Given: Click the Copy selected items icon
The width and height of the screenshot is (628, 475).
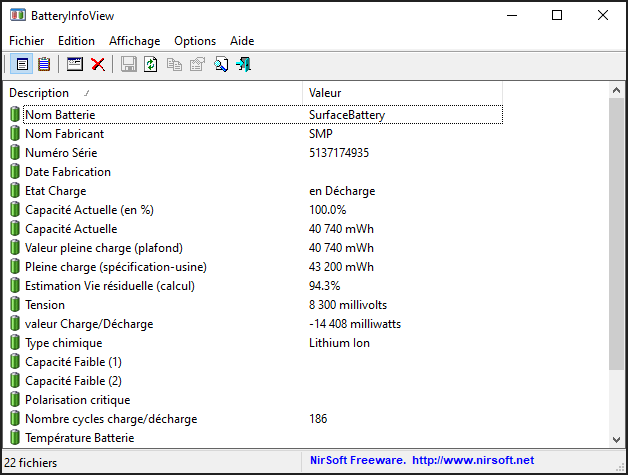Looking at the screenshot, I should [174, 65].
